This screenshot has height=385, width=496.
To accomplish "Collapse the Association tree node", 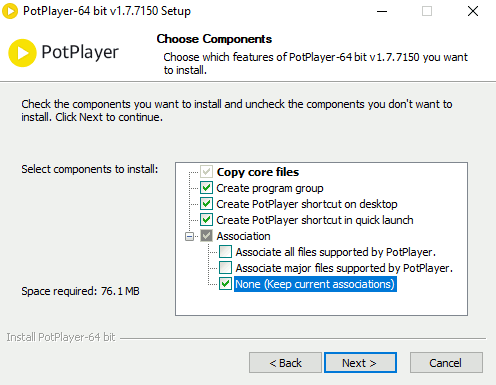I will click(189, 236).
